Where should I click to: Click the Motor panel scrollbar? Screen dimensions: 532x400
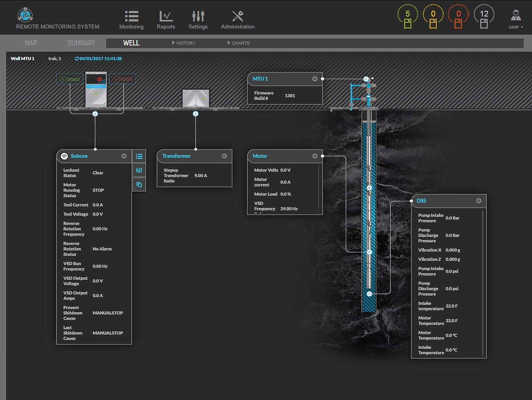pyautogui.click(x=319, y=189)
